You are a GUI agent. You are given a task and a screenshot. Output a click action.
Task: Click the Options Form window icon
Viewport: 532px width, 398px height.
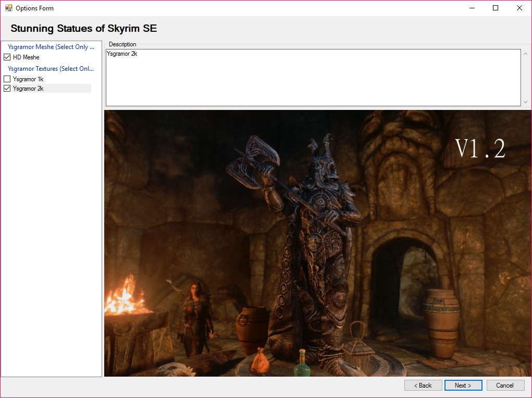pos(8,8)
